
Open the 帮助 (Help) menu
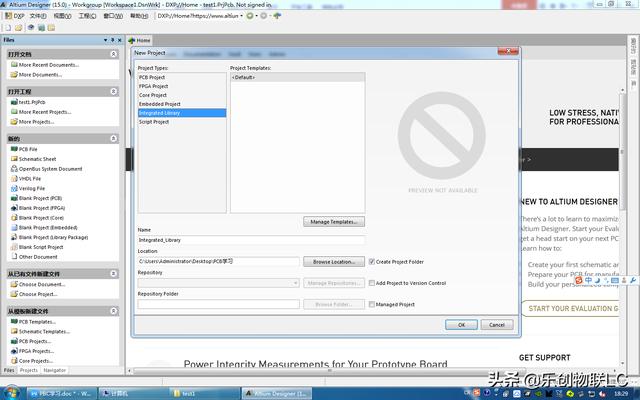point(139,16)
